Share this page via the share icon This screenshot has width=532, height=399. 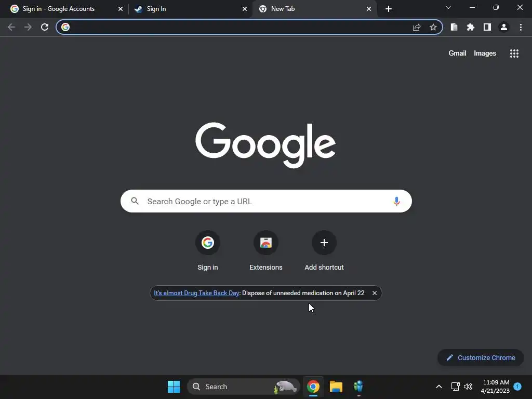point(417,27)
